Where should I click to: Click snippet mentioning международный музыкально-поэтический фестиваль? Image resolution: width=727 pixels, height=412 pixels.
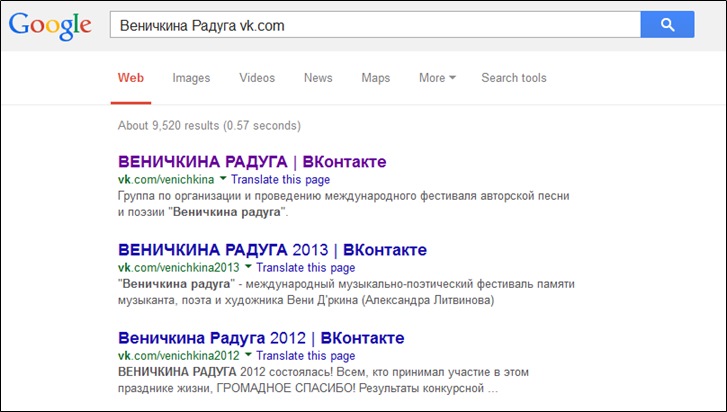346,292
